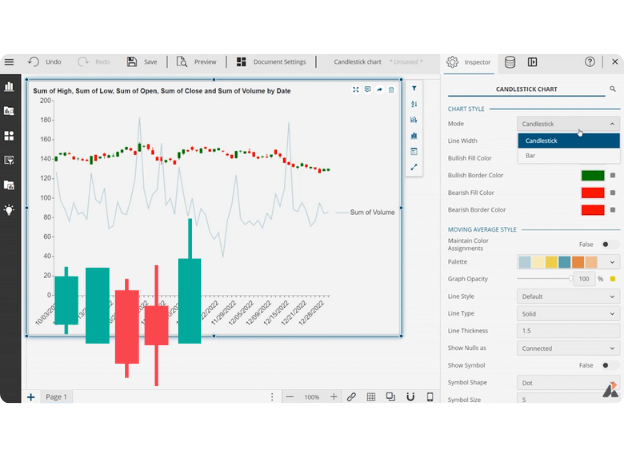Screen dimensions: 624x457
Task: Maximize the chart widget
Action: (x=356, y=90)
